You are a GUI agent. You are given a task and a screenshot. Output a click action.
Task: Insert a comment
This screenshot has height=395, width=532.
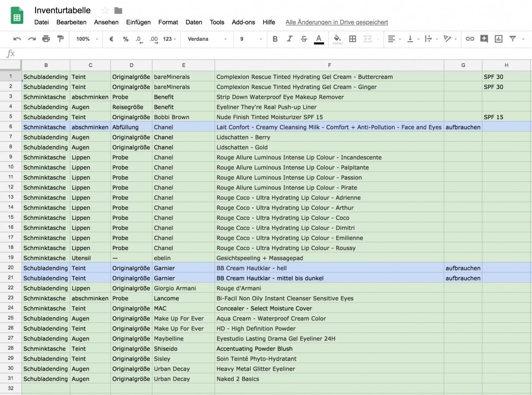coord(484,39)
